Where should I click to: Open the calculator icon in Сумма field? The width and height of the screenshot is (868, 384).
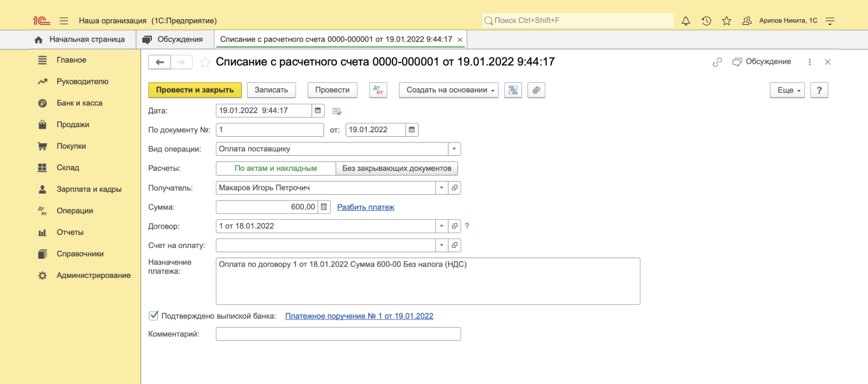(x=324, y=207)
